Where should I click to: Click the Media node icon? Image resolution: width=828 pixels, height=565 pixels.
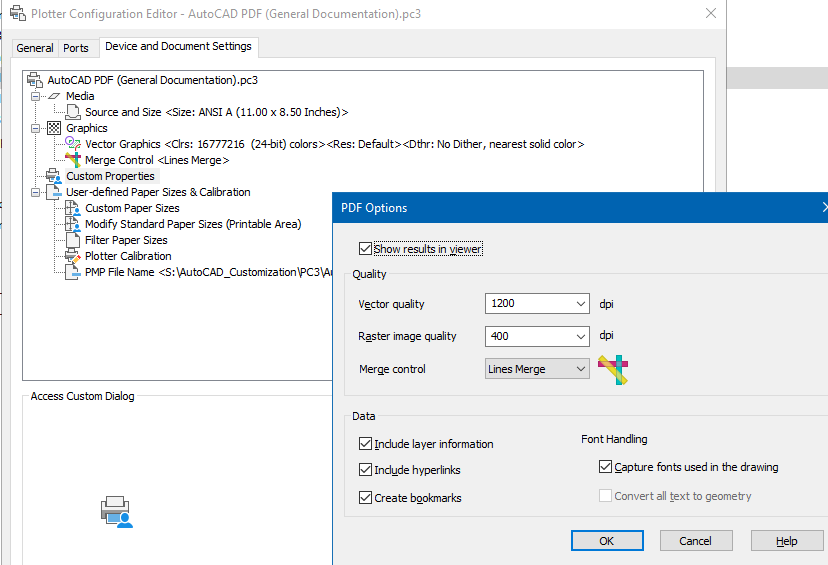point(54,96)
